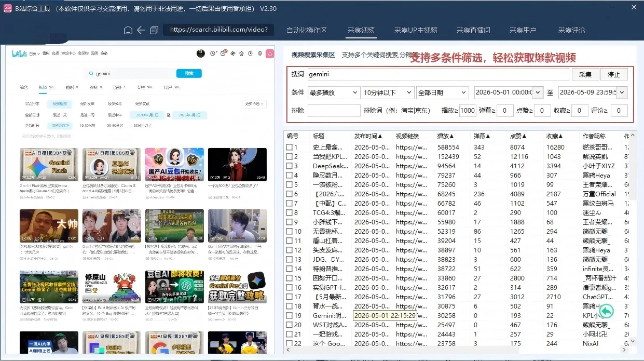Open the 10分钟以下 duration dropdown
The image size is (644, 361).
(x=388, y=92)
